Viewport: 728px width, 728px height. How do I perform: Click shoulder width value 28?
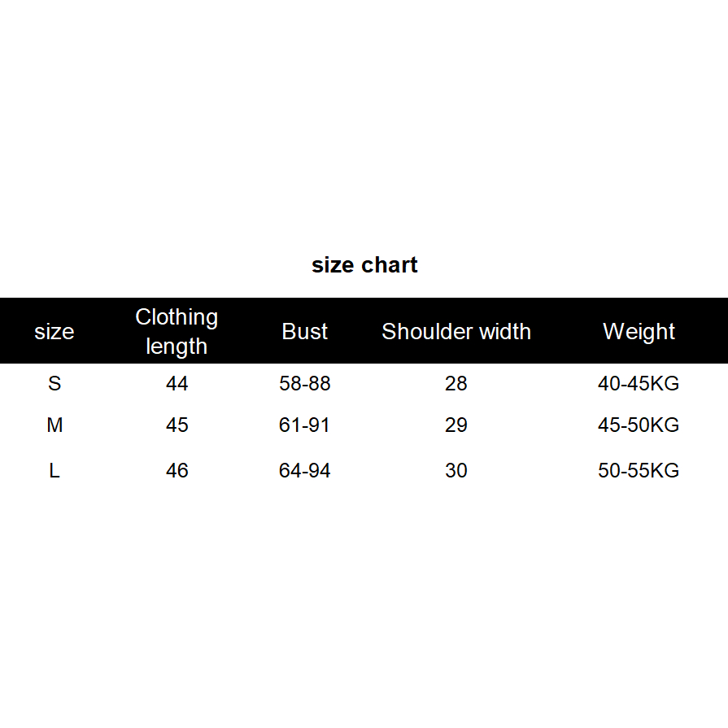pyautogui.click(x=456, y=384)
